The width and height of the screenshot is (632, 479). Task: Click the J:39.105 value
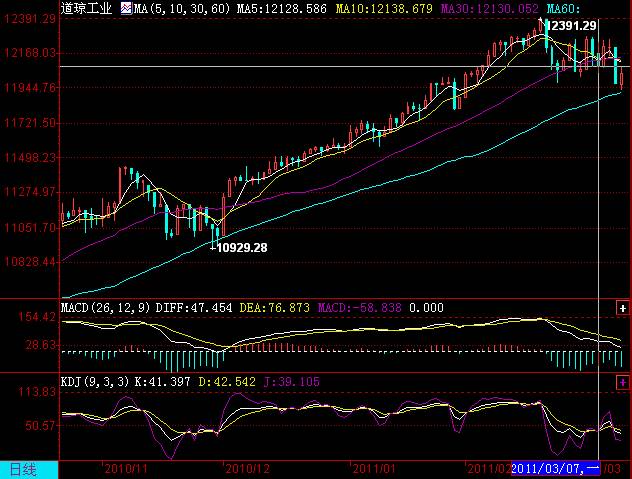292,382
